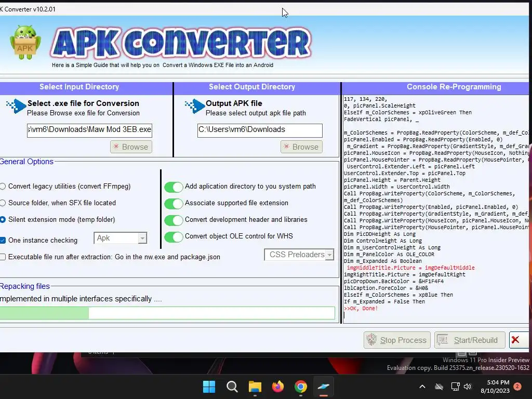The height and width of the screenshot is (399, 532).
Task: Click the Stop Process button
Action: (x=397, y=340)
